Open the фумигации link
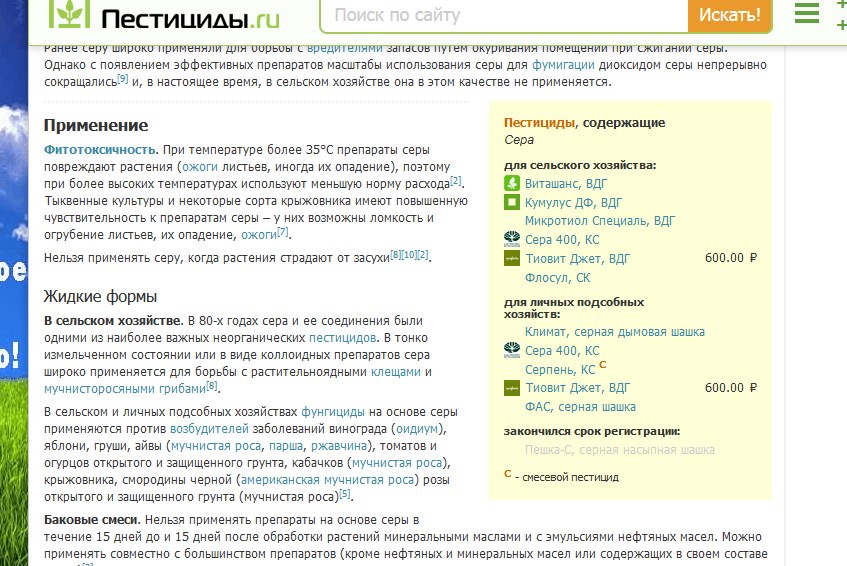847x566 pixels. pos(563,64)
